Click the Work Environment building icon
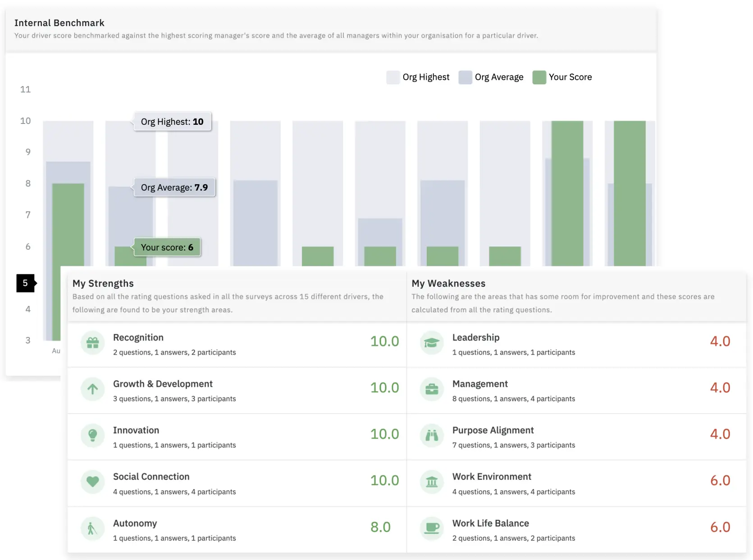 pos(432,482)
